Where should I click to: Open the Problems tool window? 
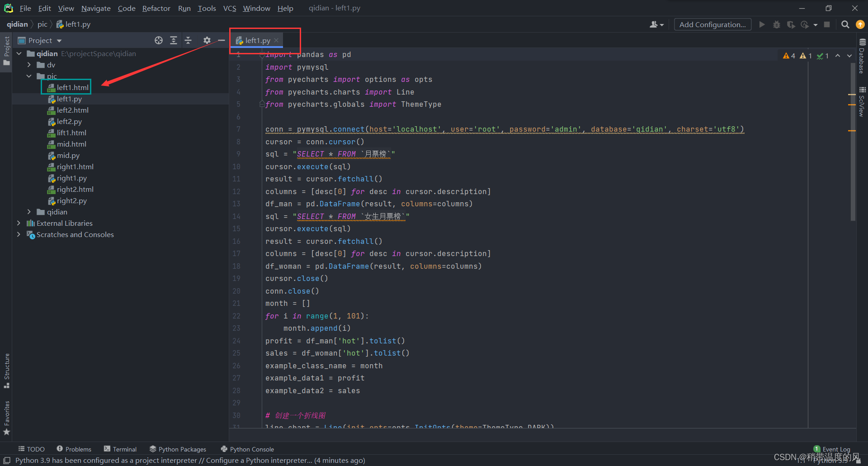pyautogui.click(x=74, y=449)
